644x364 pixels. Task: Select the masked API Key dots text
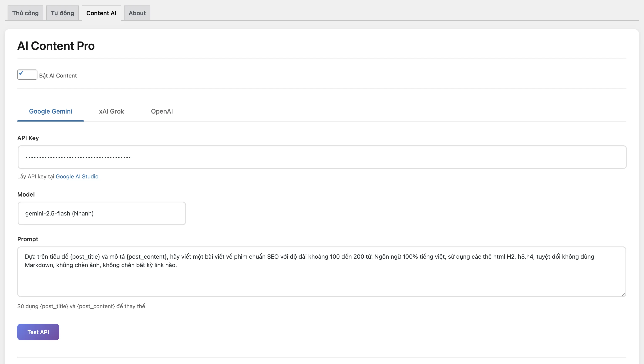[78, 157]
